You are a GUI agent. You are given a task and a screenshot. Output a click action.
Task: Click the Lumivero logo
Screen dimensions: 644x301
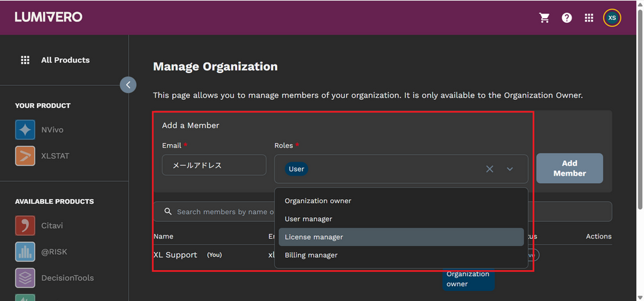coord(48,17)
